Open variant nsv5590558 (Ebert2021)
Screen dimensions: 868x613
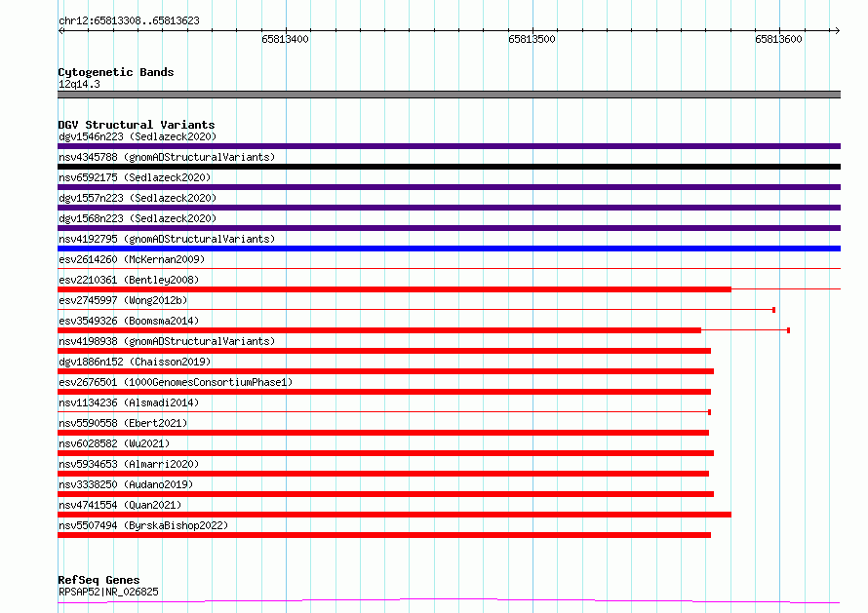tap(123, 423)
